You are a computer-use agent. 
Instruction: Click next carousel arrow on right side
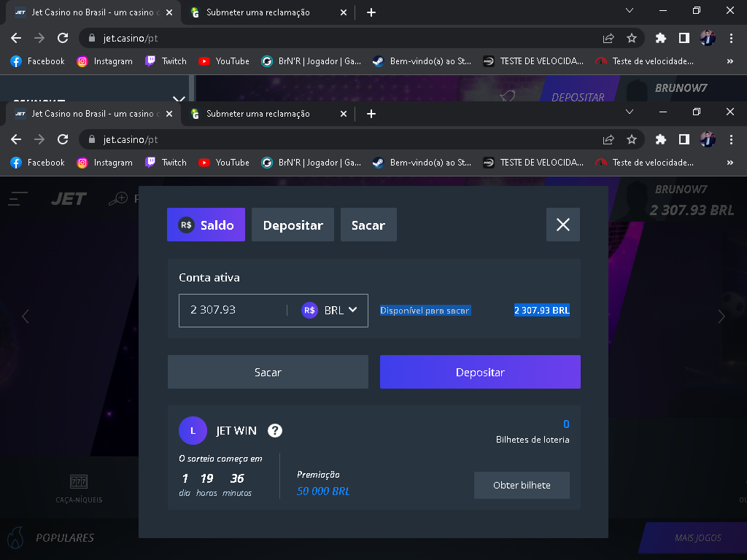point(721,316)
